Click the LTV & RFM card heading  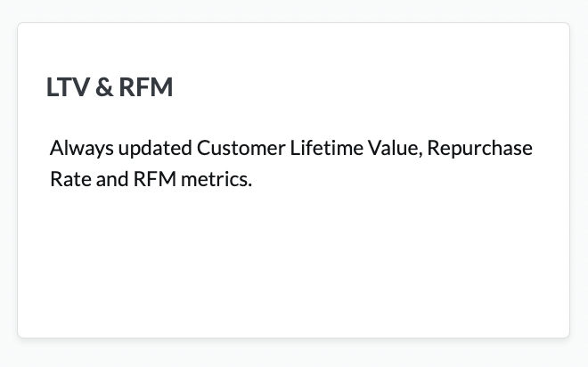pyautogui.click(x=110, y=88)
